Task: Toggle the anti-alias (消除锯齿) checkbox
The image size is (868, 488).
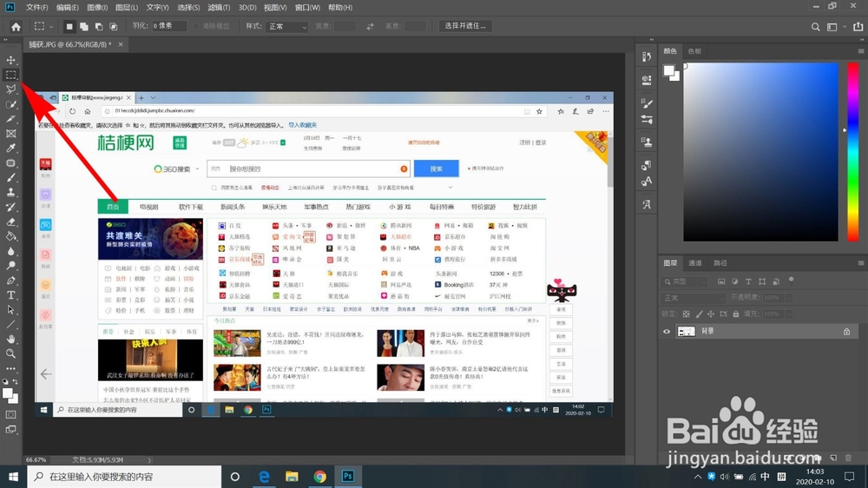Action: 196,26
